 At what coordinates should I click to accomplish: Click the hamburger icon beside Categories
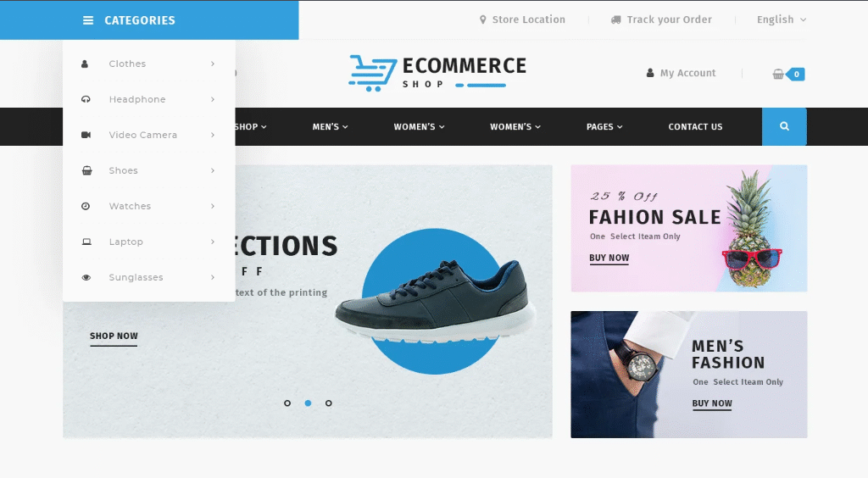(x=88, y=20)
